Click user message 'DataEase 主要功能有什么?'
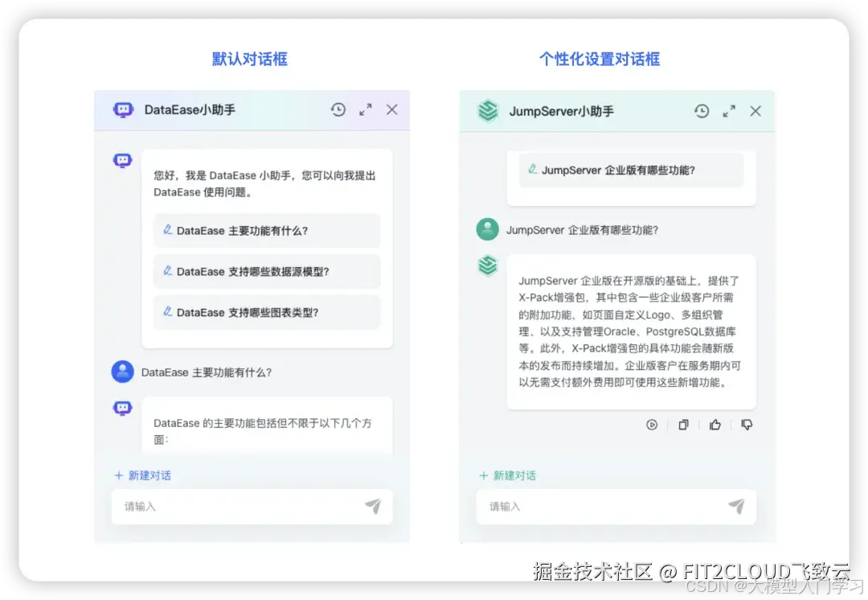Screen dimensions: 868x600 point(207,372)
